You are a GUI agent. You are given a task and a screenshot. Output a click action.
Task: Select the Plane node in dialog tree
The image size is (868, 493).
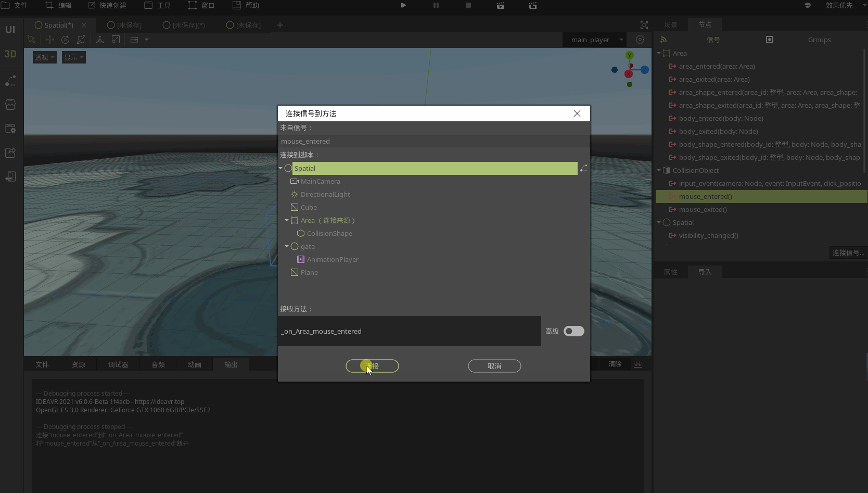[309, 272]
